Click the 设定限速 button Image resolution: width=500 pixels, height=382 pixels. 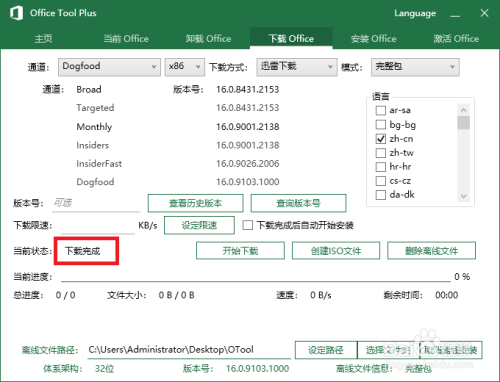(x=199, y=225)
